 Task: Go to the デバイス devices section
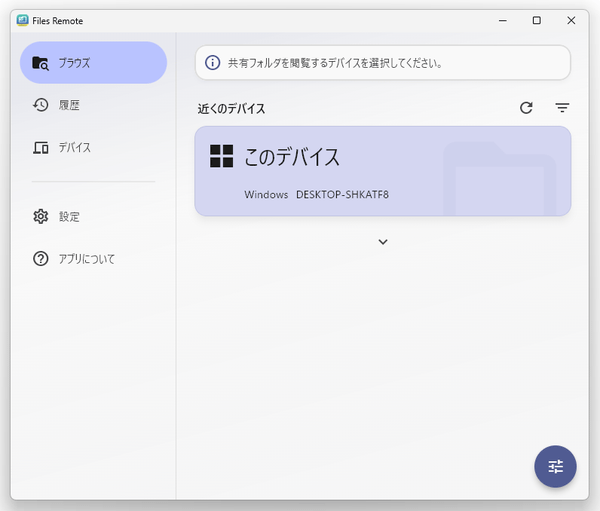93,147
